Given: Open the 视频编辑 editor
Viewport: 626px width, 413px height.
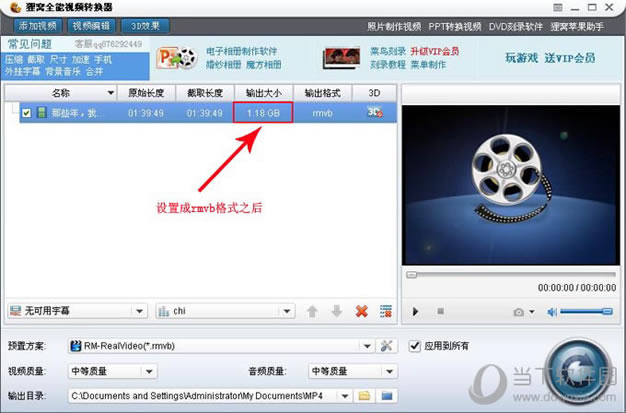Looking at the screenshot, I should [x=92, y=26].
